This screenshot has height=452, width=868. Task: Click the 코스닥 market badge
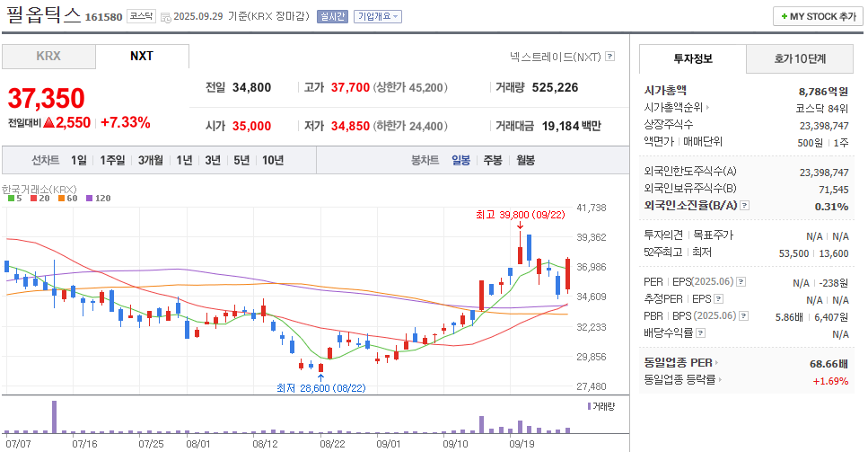pyautogui.click(x=141, y=16)
